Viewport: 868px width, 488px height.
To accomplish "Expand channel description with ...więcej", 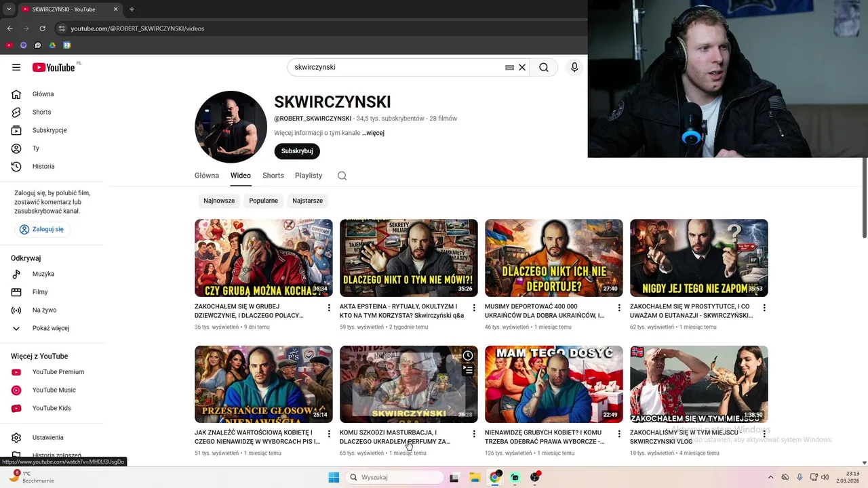I will (373, 133).
